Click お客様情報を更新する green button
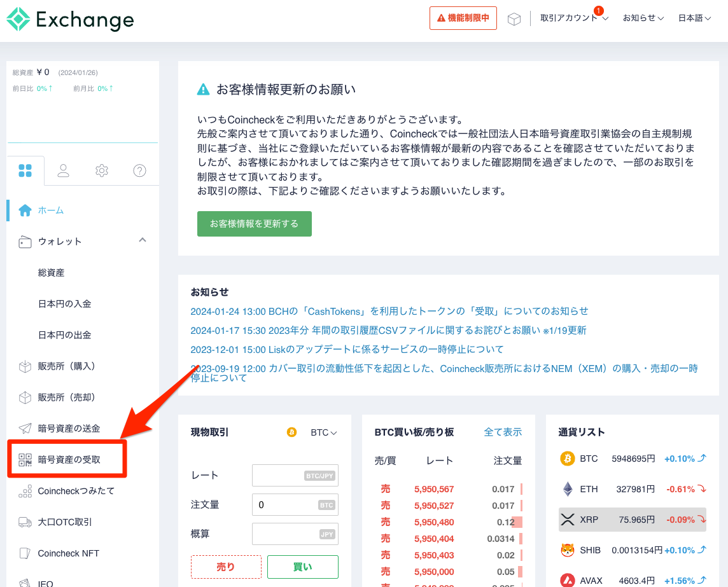Screen dimensions: 728x587 pos(255,224)
